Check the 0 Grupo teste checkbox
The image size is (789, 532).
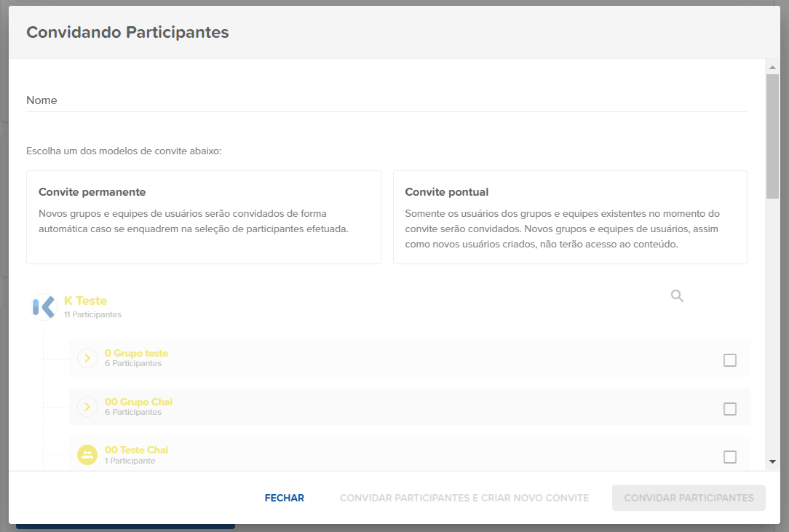729,360
